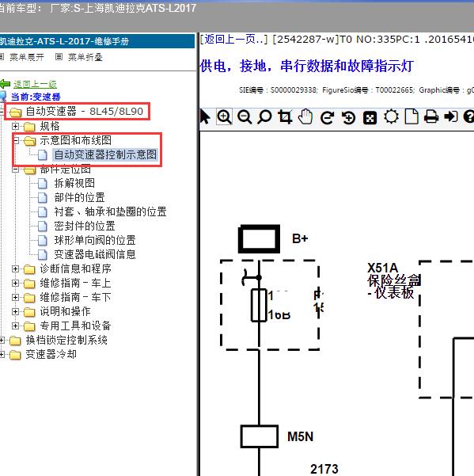This screenshot has width=474, height=476.
Task: Select 说明和操作 folder label
Action: pos(65,312)
